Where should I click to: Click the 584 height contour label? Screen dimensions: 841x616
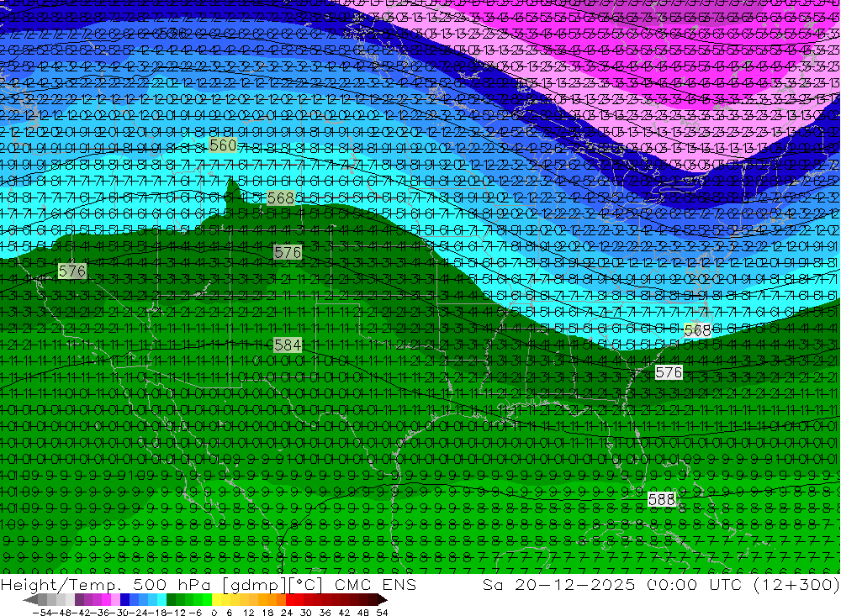(x=288, y=345)
